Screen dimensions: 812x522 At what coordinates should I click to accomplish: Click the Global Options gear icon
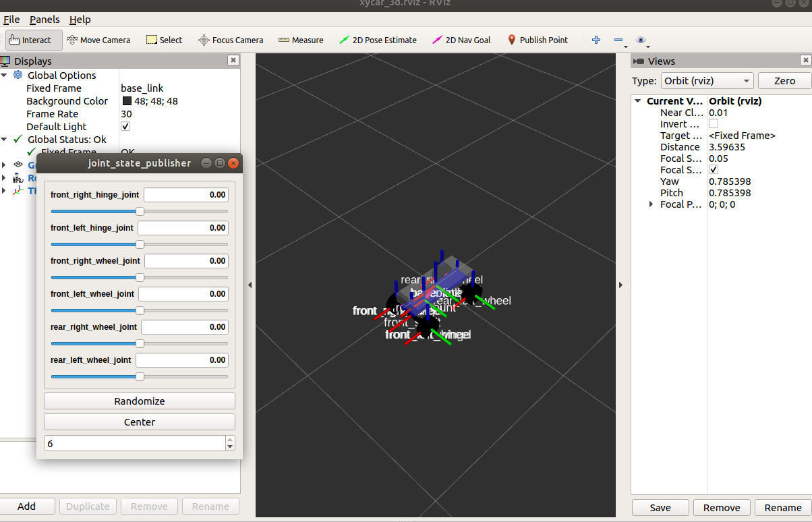[18, 75]
